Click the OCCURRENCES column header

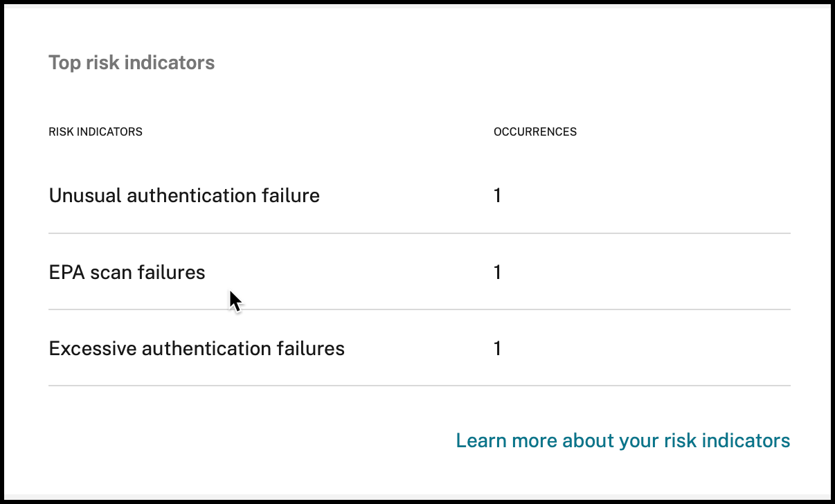coord(535,132)
